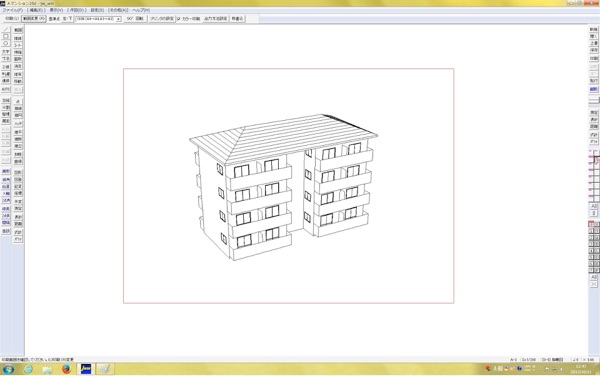Select the line drawing tool icon
Image resolution: width=600 pixels, height=376 pixels.
[6, 29]
